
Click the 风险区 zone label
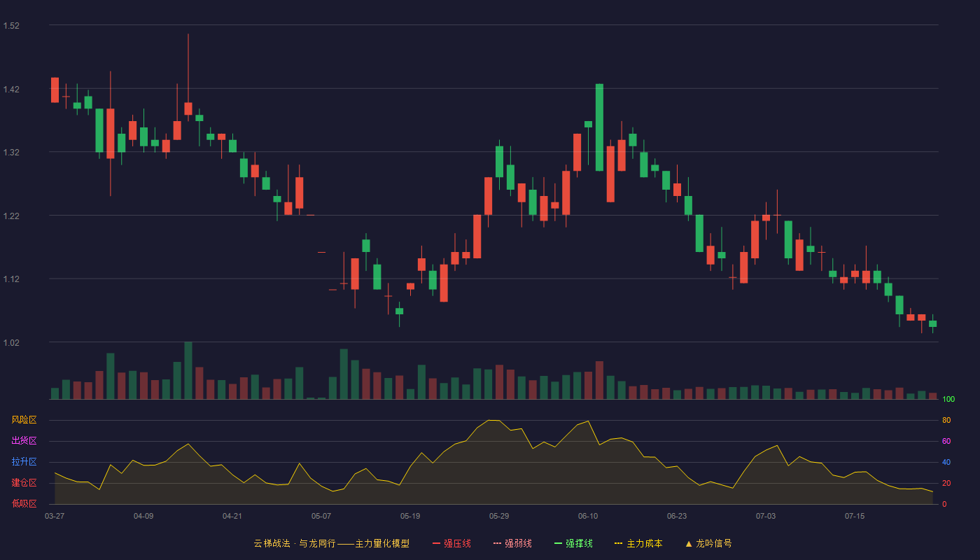(24, 420)
